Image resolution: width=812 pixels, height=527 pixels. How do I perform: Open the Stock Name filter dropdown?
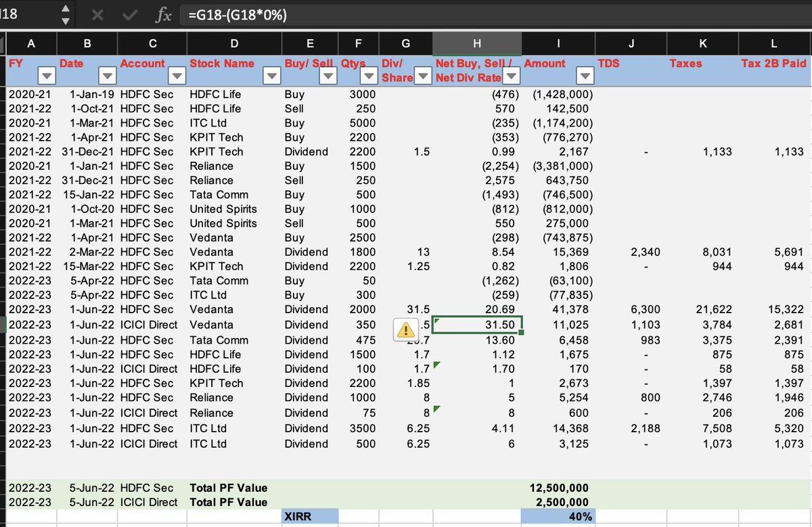(271, 76)
